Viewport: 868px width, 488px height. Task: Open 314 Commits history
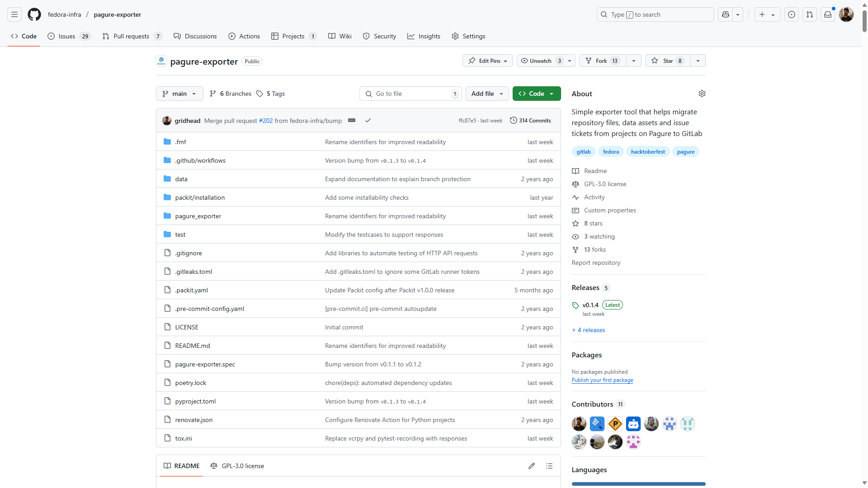[530, 120]
